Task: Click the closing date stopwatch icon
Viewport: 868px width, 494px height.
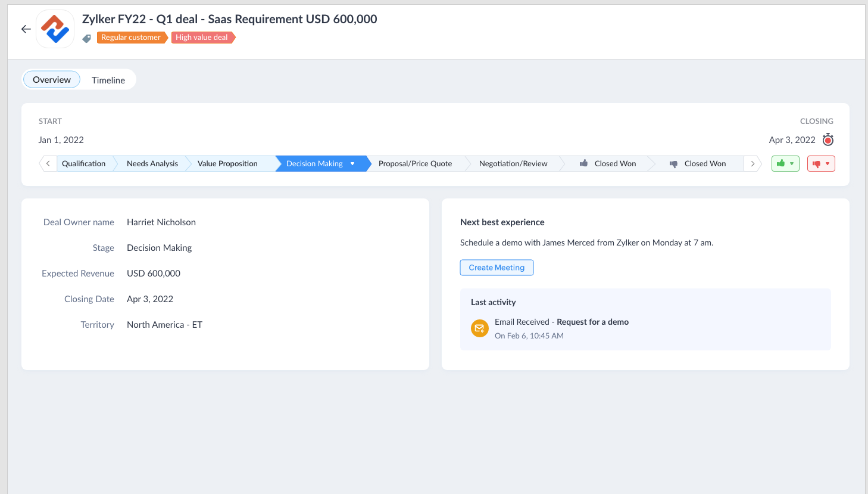Action: tap(828, 140)
